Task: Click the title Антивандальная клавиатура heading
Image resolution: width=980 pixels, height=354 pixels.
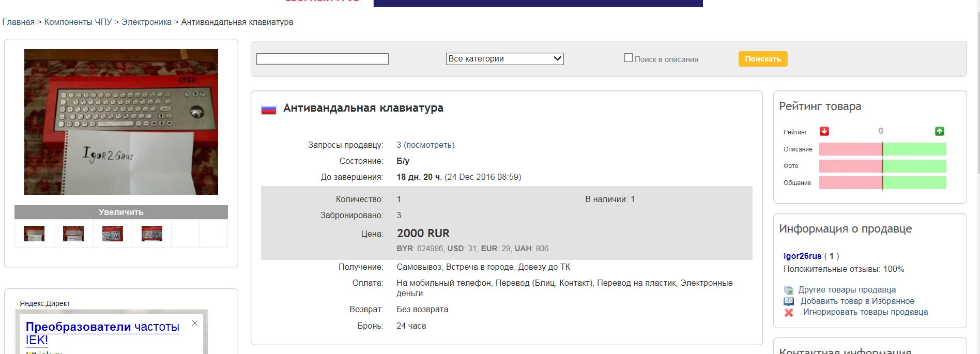Action: [363, 108]
